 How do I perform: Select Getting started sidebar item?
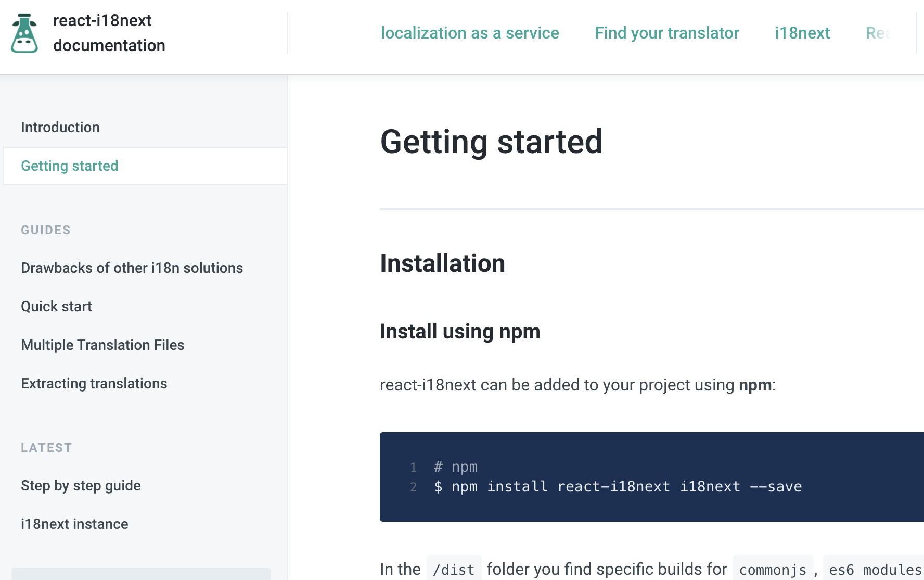pos(70,166)
